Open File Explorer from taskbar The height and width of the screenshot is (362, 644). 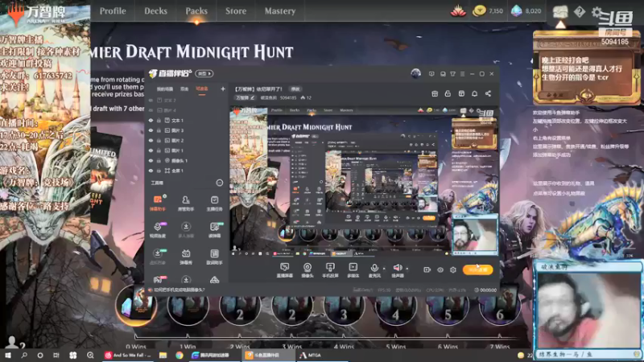tap(163, 355)
